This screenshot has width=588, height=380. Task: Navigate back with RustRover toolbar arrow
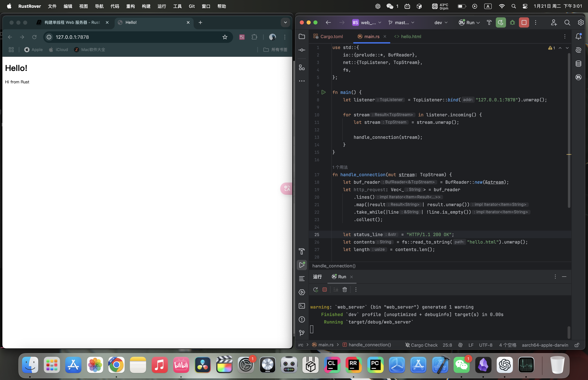point(328,22)
